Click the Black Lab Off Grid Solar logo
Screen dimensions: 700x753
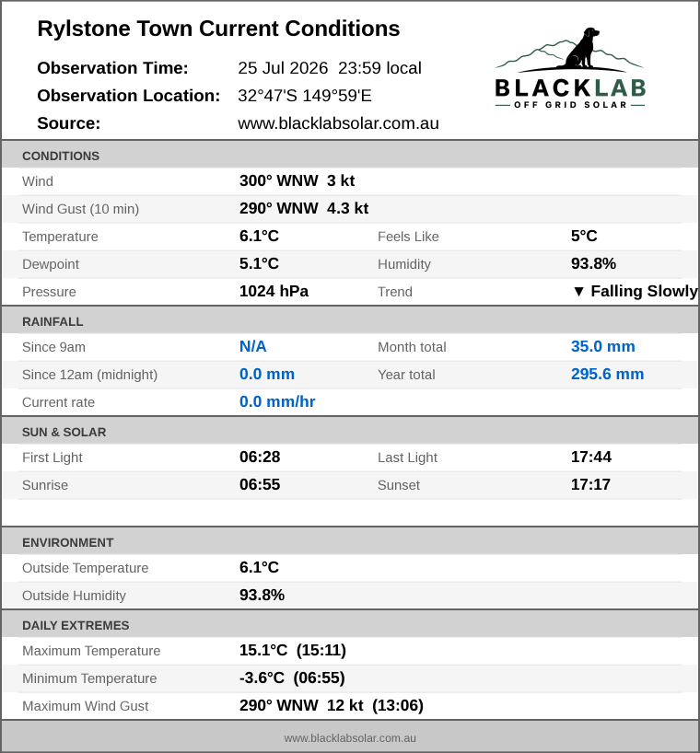coord(570,68)
